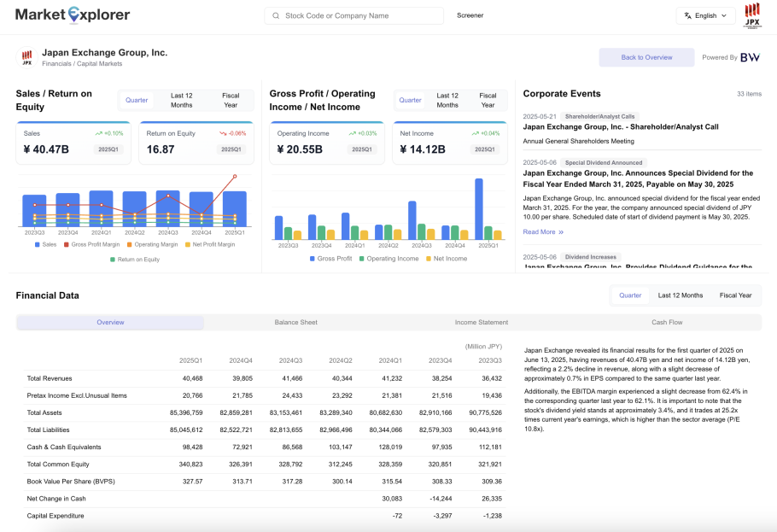Click the search magnifier icon
777x532 pixels.
276,15
